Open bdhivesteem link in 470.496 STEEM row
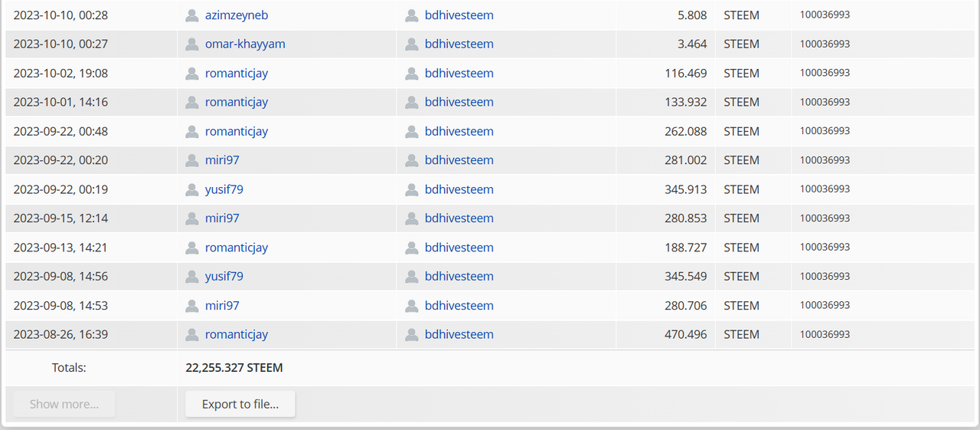 (459, 334)
